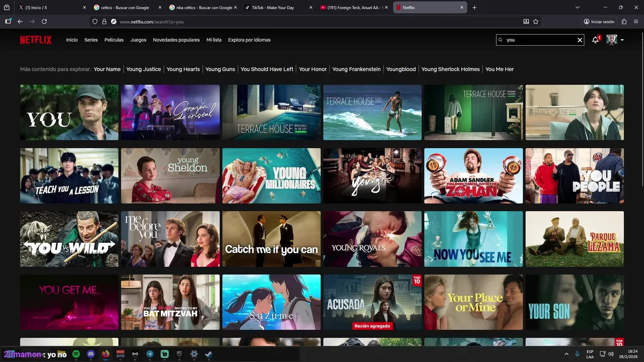The height and width of the screenshot is (362, 644).
Task: Open the Me Before You thumbnail
Action: coord(170,239)
